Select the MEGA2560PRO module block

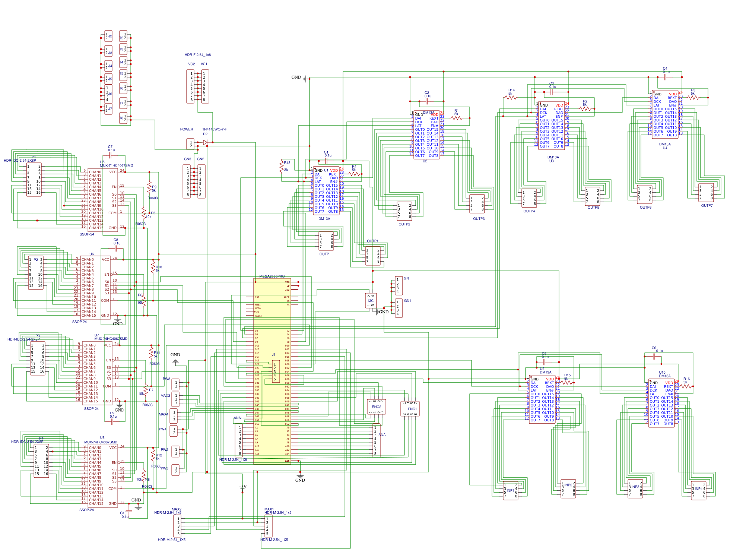tap(272, 371)
